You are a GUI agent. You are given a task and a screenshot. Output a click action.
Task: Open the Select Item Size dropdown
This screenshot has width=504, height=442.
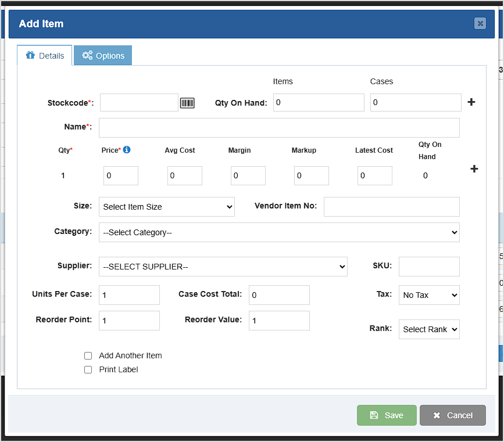click(166, 207)
